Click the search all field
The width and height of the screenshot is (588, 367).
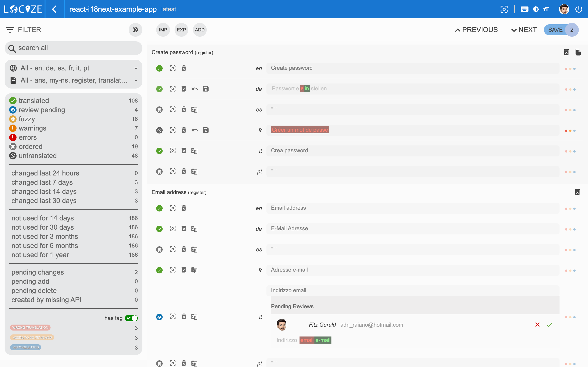[x=73, y=48]
